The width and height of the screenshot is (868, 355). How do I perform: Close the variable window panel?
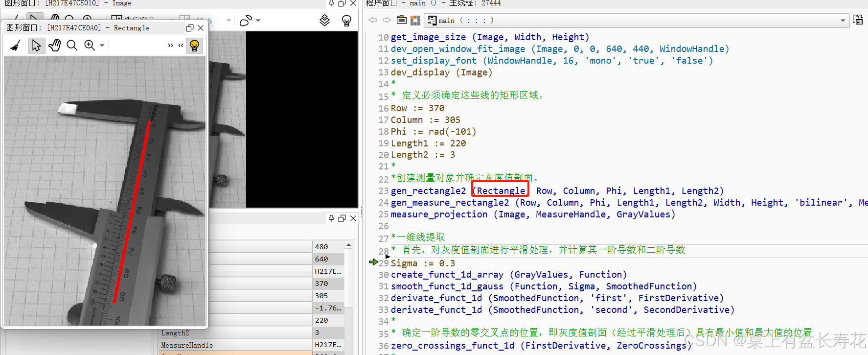pyautogui.click(x=353, y=218)
